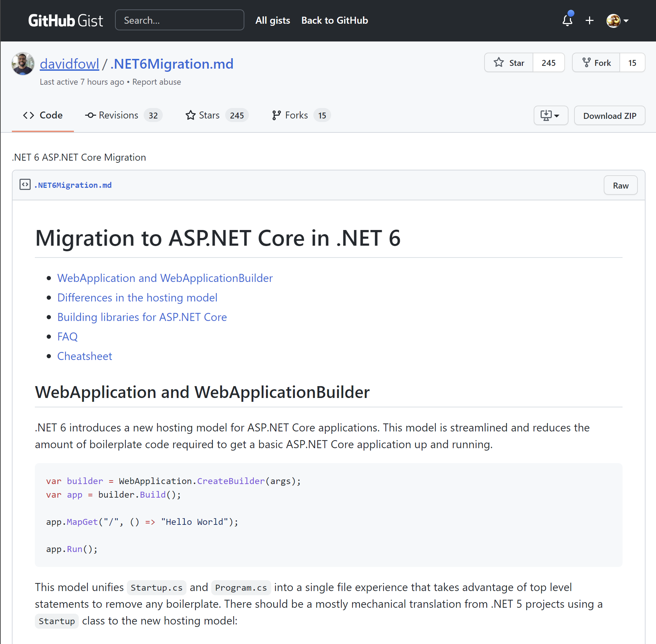Click the GitHub Gist logo
This screenshot has height=644, width=656.
click(66, 21)
